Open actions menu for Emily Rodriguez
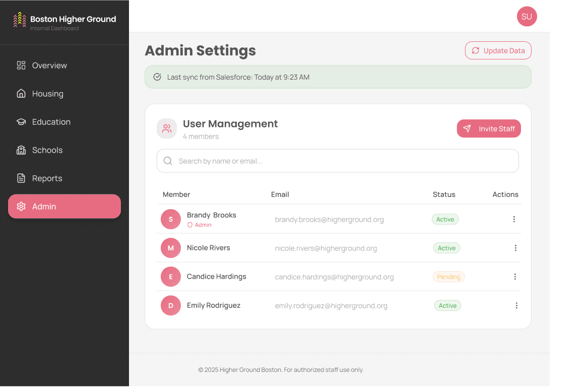The width and height of the screenshot is (588, 388). [x=516, y=305]
